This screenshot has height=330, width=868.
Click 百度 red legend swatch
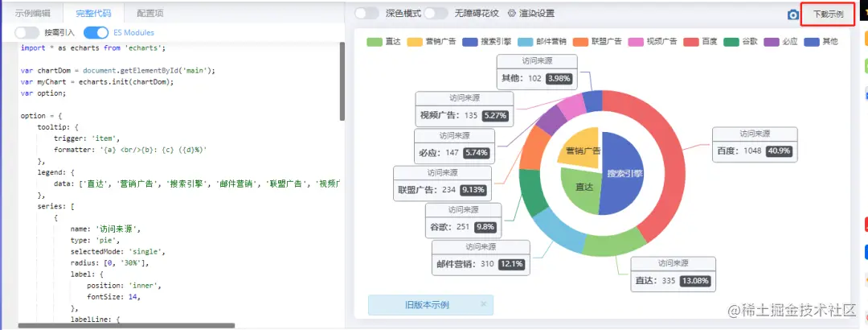(691, 42)
